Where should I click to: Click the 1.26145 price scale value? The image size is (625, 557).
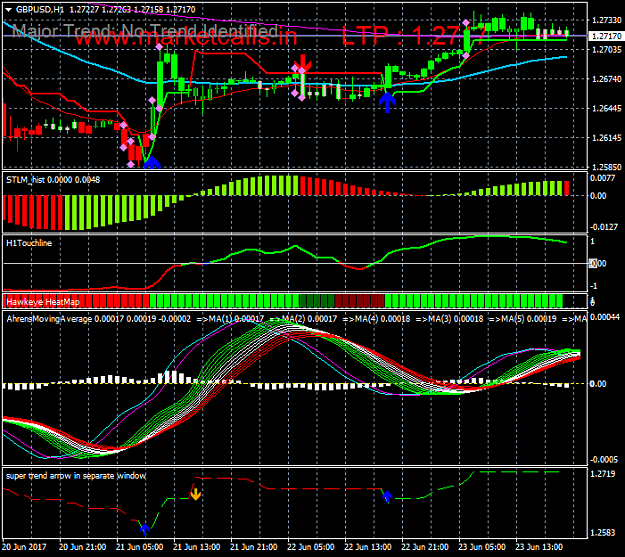click(607, 138)
